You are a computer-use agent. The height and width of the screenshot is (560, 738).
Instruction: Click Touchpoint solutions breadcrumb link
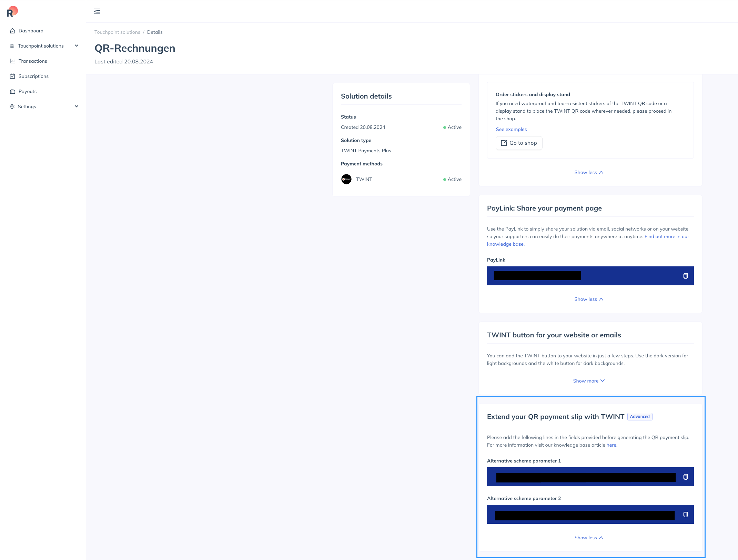pyautogui.click(x=117, y=32)
